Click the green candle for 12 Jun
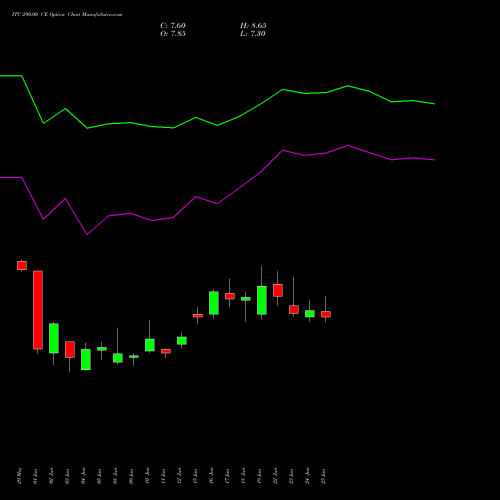The width and height of the screenshot is (500, 500). 182,340
